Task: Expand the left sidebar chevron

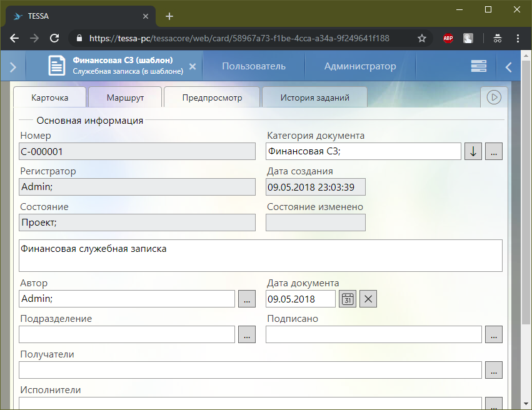Action: point(13,66)
